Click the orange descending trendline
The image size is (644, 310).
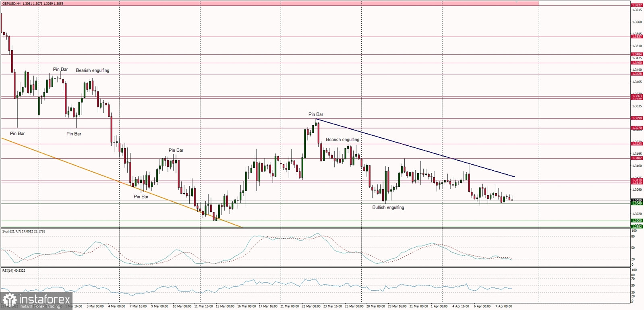(121, 182)
